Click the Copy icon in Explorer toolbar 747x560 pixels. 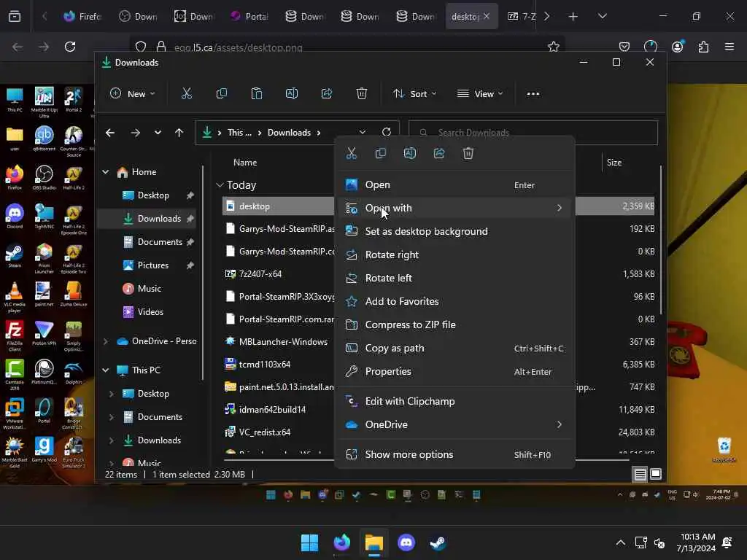pos(222,94)
